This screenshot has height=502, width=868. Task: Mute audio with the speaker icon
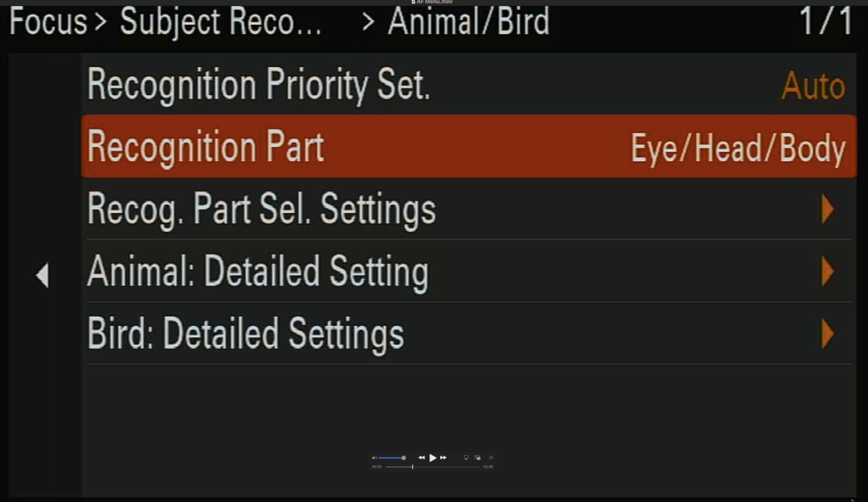coord(374,458)
